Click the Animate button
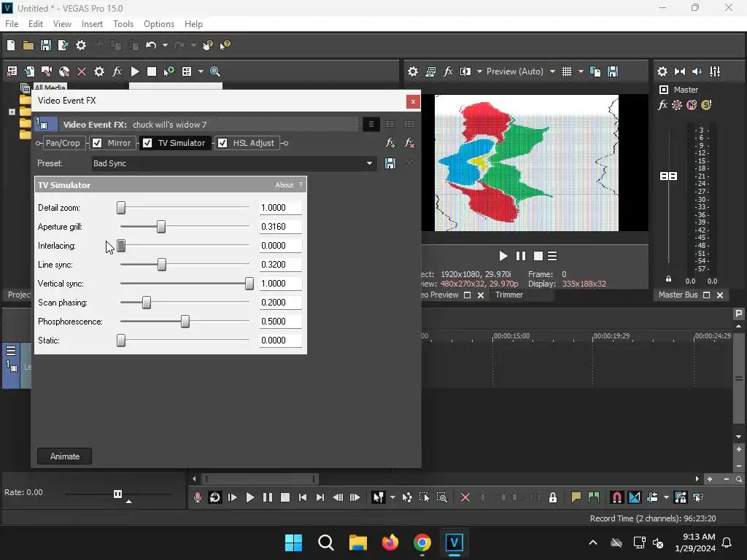Screen dimensions: 747x560 tap(65, 456)
